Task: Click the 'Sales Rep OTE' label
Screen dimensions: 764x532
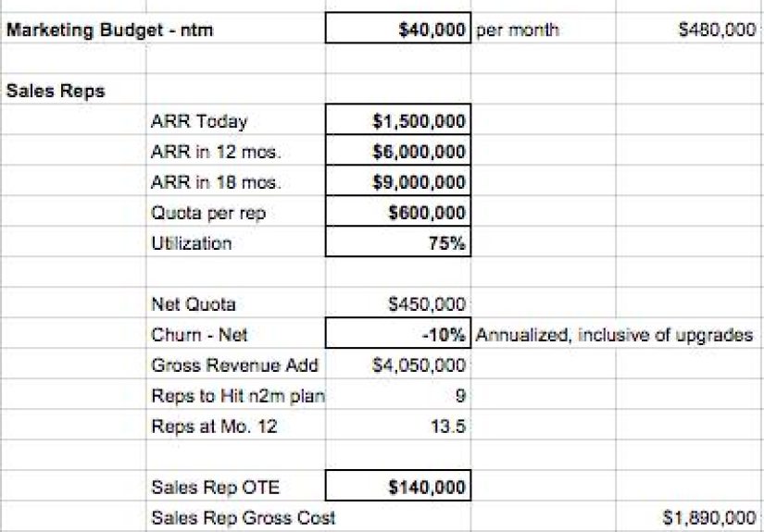Action: click(x=216, y=488)
